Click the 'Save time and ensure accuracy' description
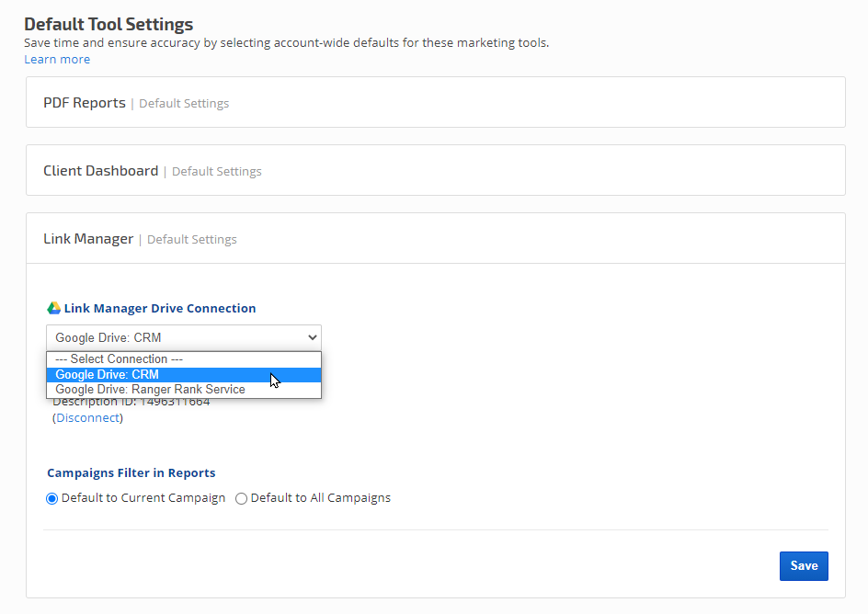The image size is (868, 614). (286, 42)
